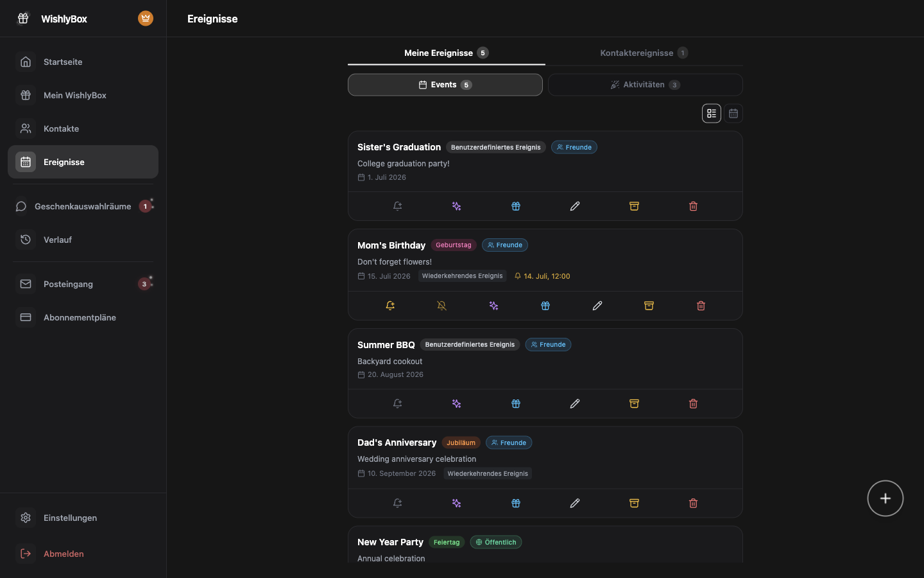The height and width of the screenshot is (578, 924).
Task: Open Einstellungen settings
Action: coord(83,518)
